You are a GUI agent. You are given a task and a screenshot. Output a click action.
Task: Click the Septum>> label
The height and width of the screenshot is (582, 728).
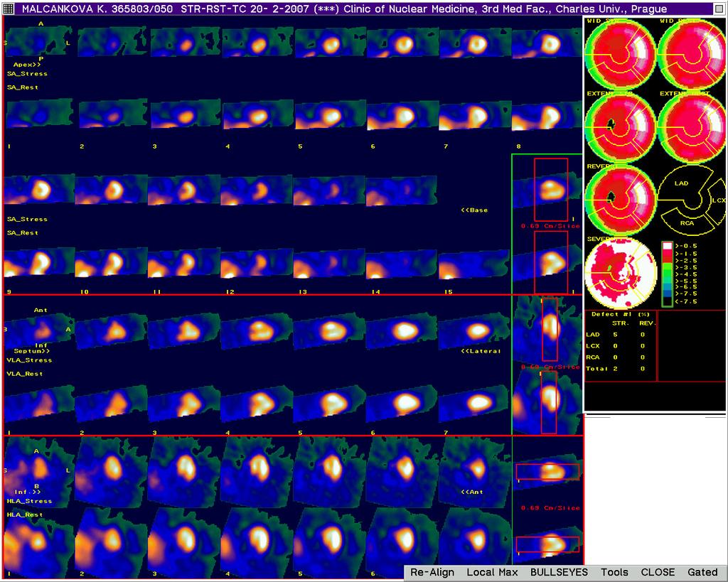pos(31,351)
